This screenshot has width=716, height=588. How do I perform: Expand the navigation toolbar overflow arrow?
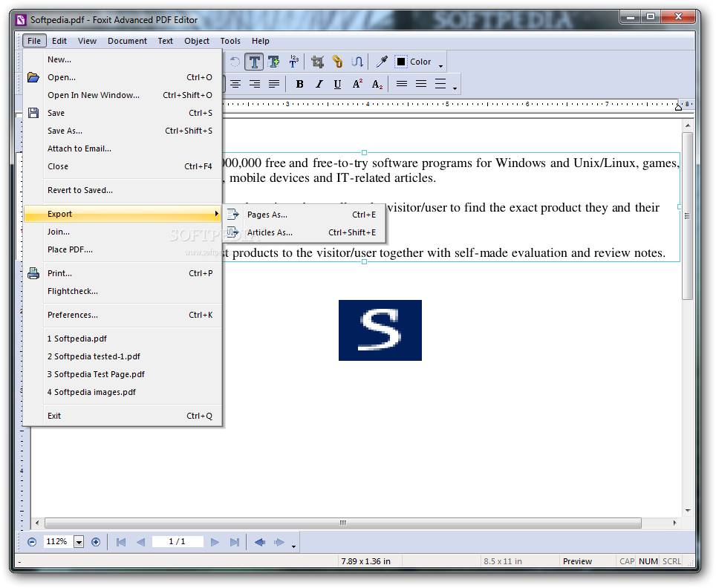click(x=293, y=546)
